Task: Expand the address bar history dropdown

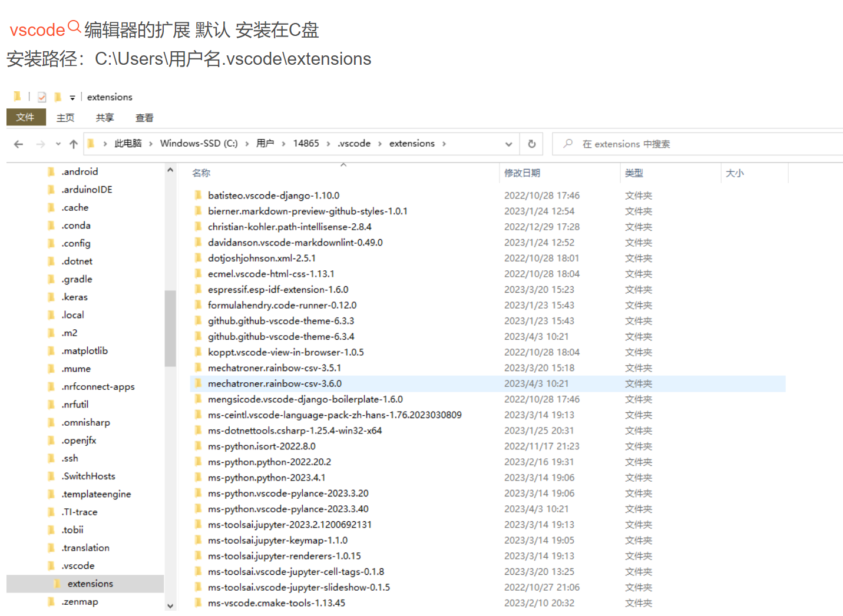Action: click(508, 144)
